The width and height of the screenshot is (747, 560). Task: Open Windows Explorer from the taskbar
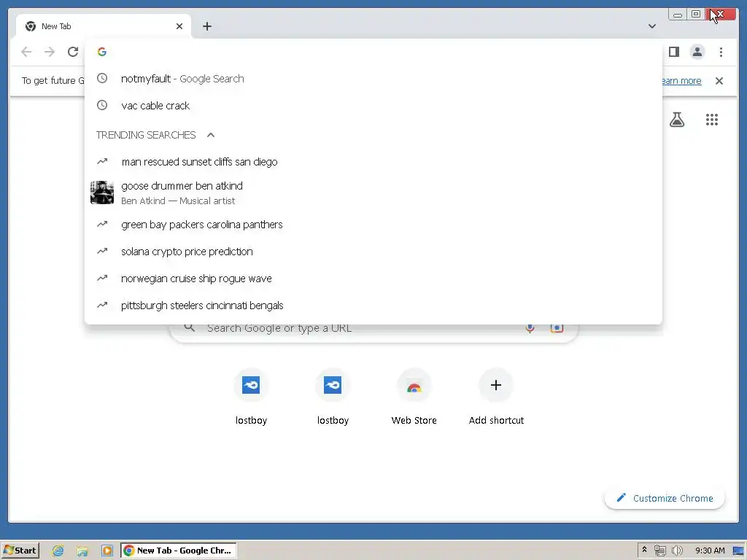82,551
